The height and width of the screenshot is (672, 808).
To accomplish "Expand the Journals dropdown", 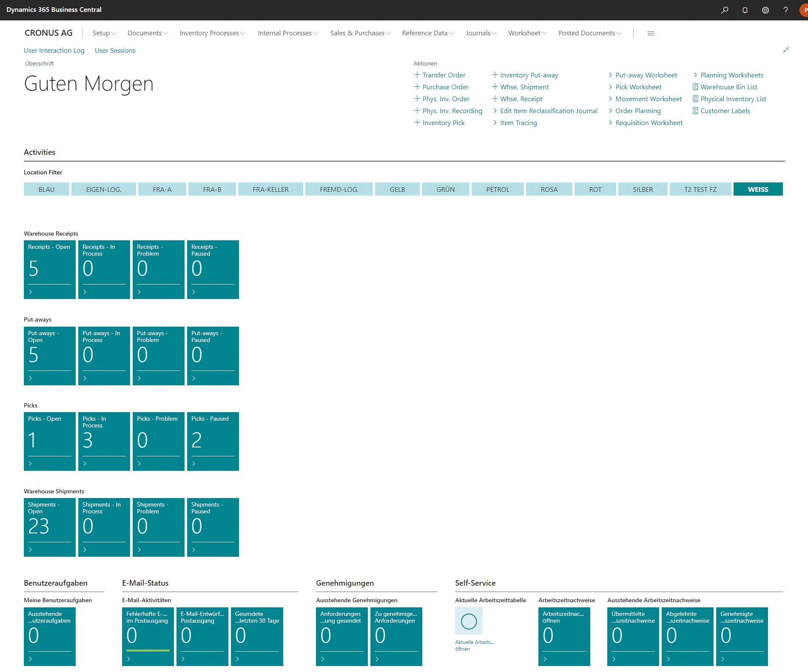I will tap(481, 33).
